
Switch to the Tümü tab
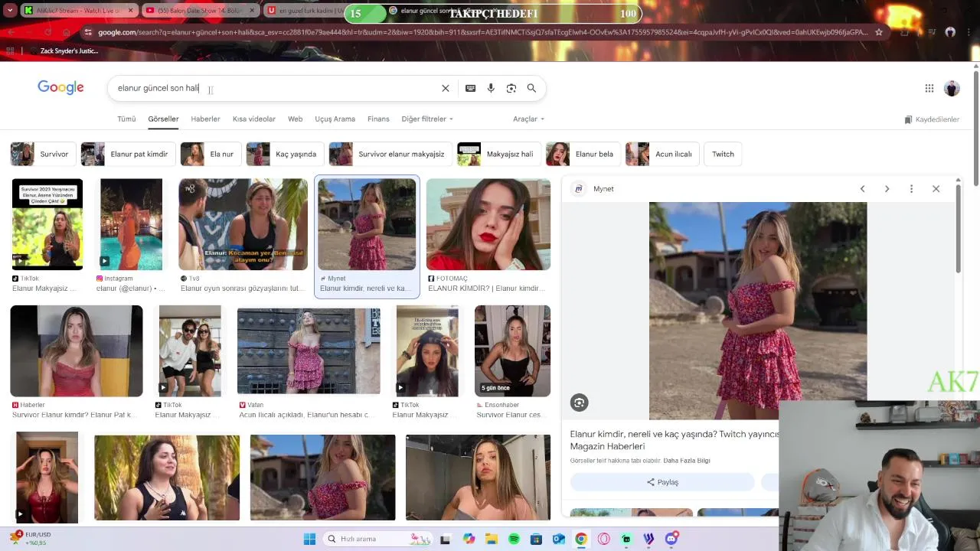[x=126, y=119]
